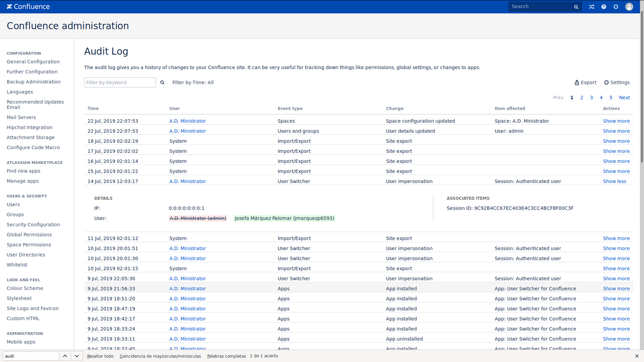Open Custom HTML in sidebar

point(23,319)
